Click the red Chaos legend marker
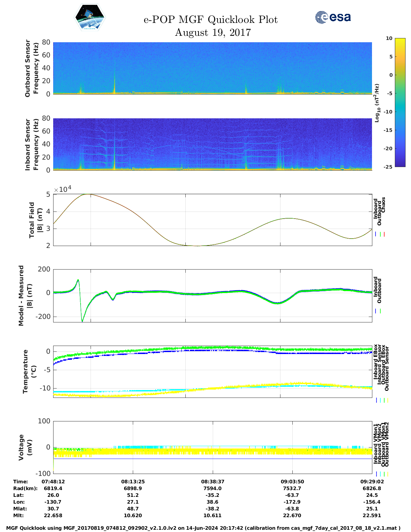The image size is (411, 532). (x=384, y=234)
